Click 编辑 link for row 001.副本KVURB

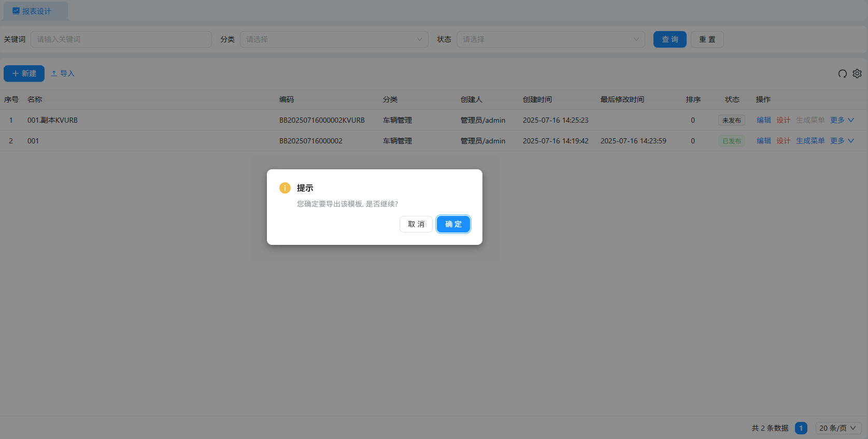(763, 120)
